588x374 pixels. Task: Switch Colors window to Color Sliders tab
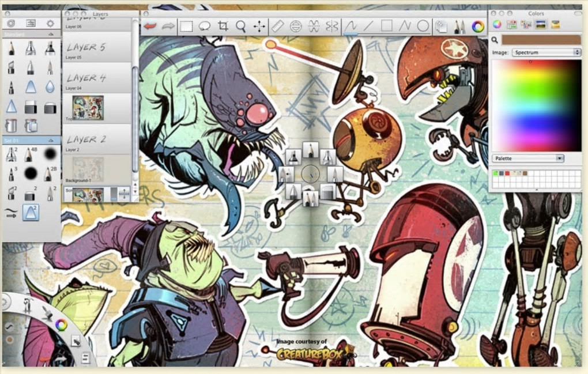[511, 25]
